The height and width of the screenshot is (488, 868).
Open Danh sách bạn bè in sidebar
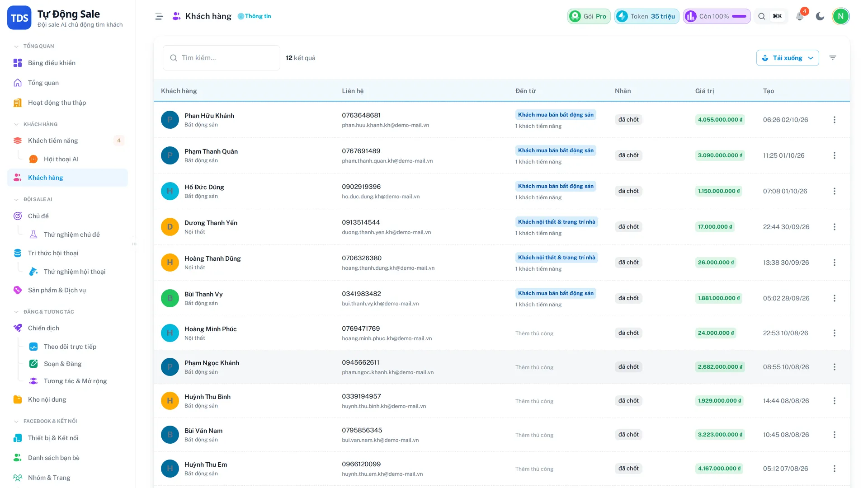click(67, 458)
